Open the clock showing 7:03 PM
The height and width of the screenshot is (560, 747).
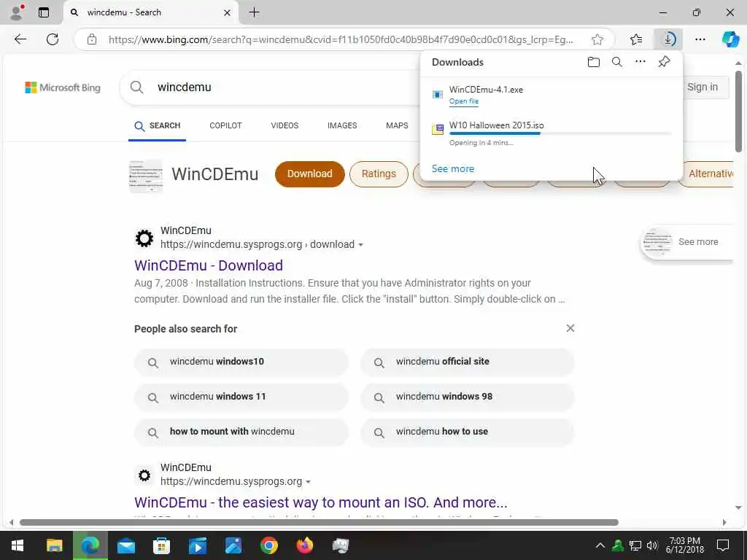(684, 545)
